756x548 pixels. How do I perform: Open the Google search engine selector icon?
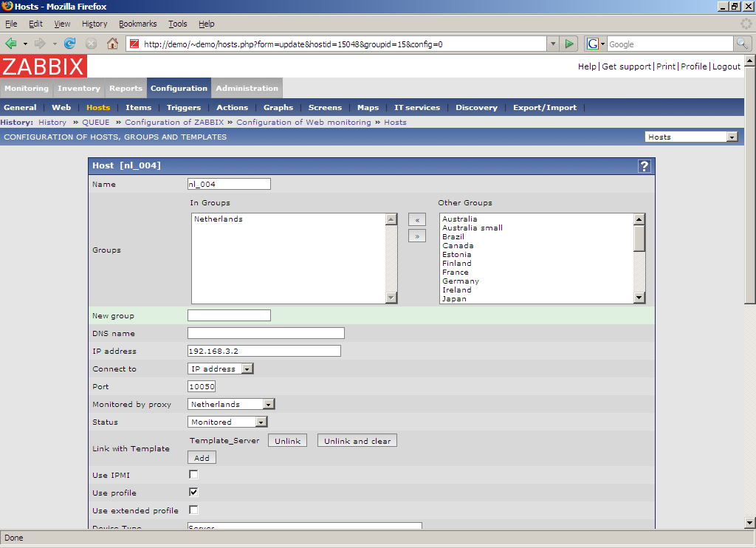tap(596, 44)
